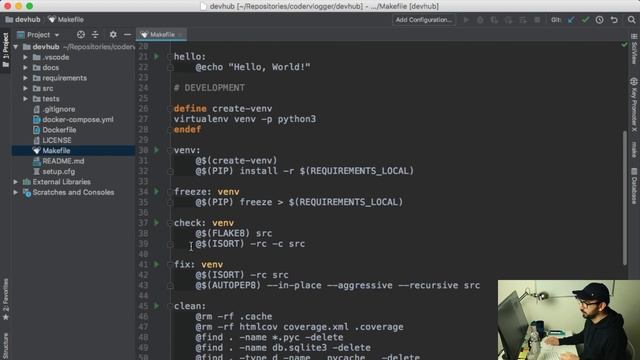
Task: Close the Makefile editor tab
Action: (x=181, y=35)
